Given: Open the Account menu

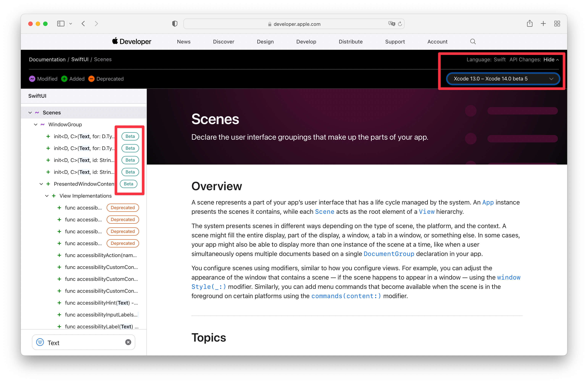Looking at the screenshot, I should coord(437,41).
